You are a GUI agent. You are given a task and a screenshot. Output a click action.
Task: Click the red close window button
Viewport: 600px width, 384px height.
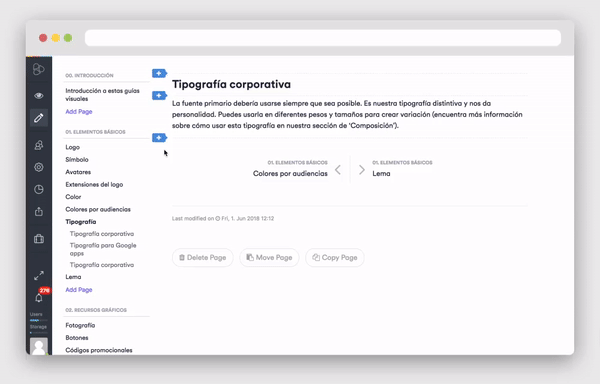pos(43,38)
